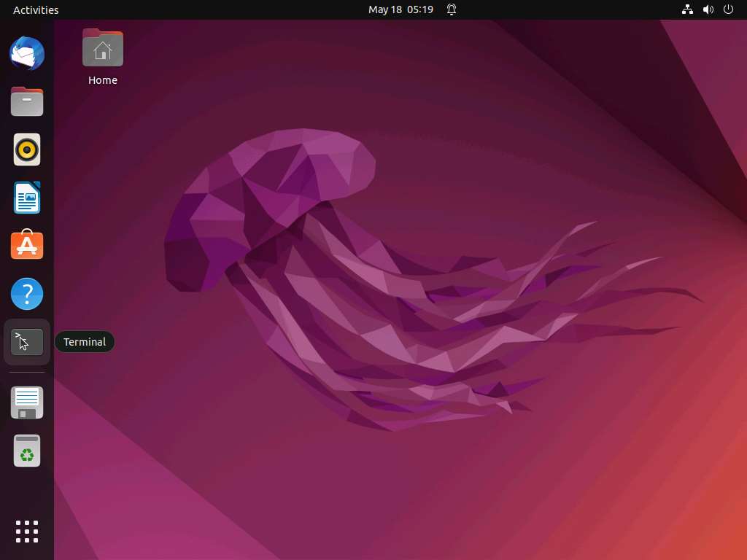747x560 pixels.
Task: Open the calendar from the clock
Action: 400,10
